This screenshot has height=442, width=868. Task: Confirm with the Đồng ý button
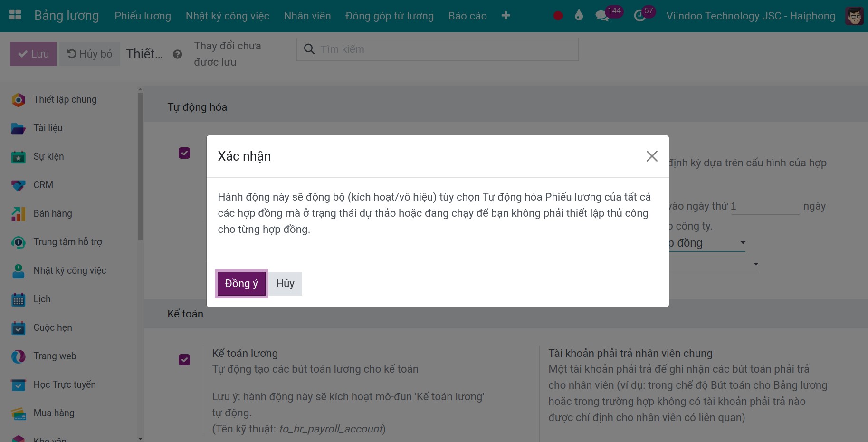coord(241,284)
